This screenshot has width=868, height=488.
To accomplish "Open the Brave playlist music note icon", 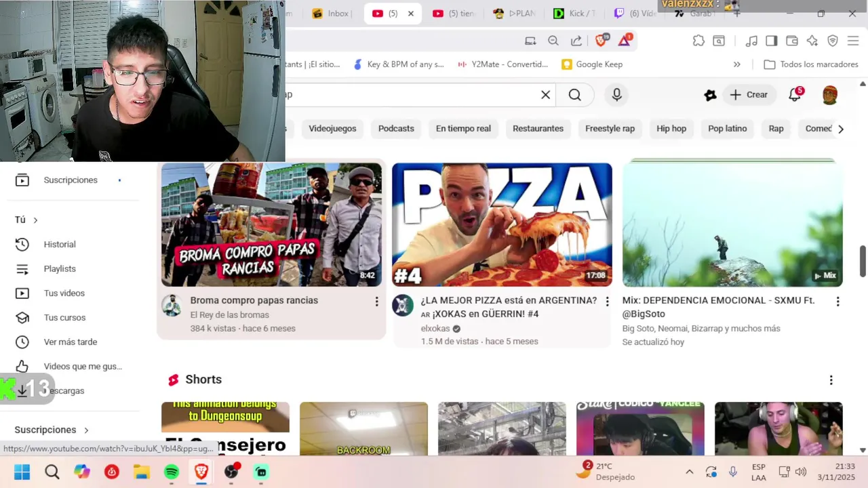I will [x=751, y=41].
